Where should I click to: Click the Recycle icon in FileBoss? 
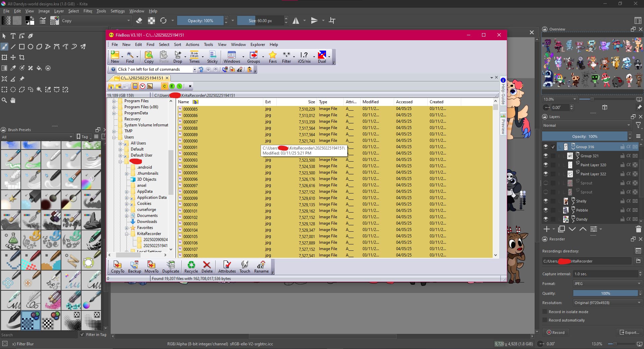(x=191, y=267)
